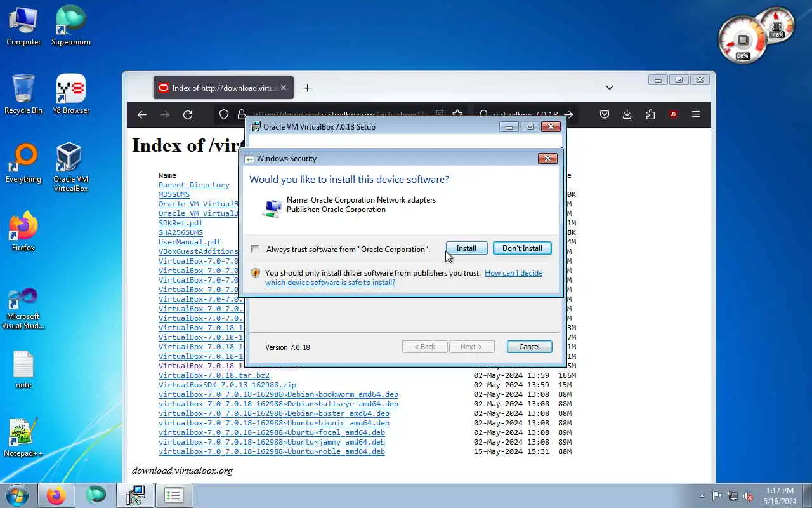The image size is (812, 508).
Task: Reload the page in Firefox
Action: tap(188, 114)
